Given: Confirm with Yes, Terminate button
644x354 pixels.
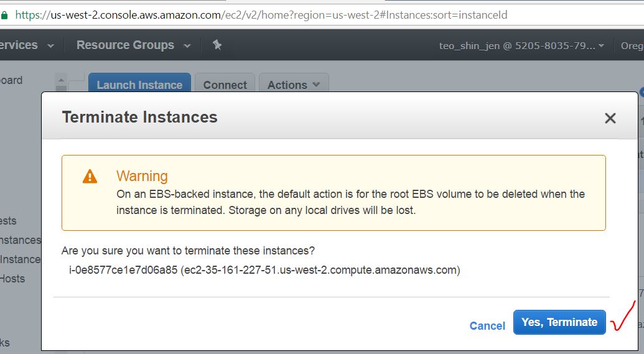Looking at the screenshot, I should 559,322.
